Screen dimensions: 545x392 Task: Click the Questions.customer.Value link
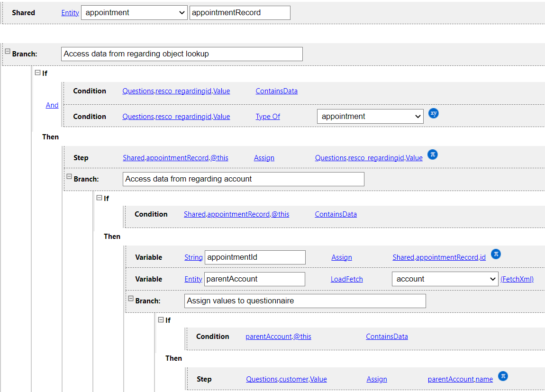(286, 379)
